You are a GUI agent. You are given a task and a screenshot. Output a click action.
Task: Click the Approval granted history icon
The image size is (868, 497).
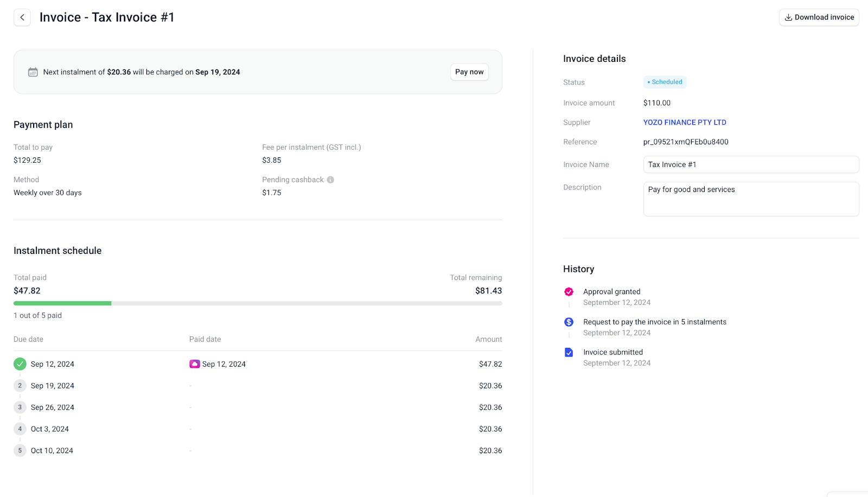pyautogui.click(x=569, y=292)
